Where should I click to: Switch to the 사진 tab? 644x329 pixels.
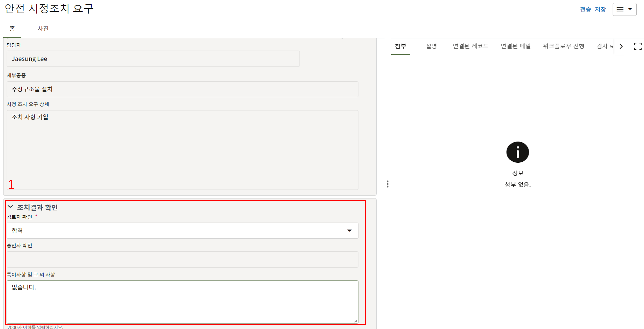tap(43, 29)
